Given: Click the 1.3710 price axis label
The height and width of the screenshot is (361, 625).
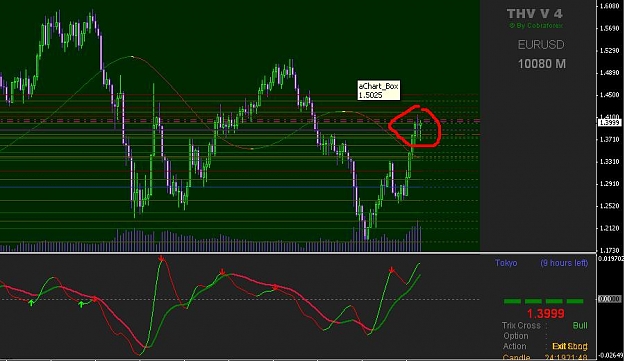Looking at the screenshot, I should [x=609, y=139].
